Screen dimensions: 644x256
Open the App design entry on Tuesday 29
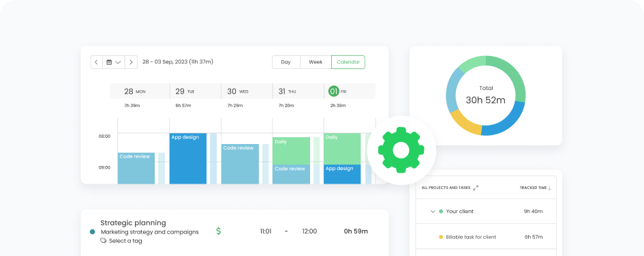click(188, 158)
